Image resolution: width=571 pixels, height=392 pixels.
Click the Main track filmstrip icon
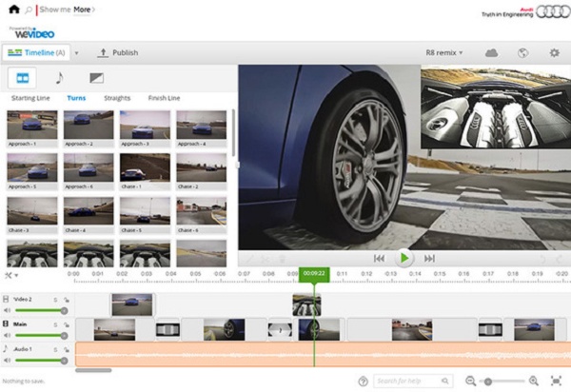pyautogui.click(x=6, y=323)
